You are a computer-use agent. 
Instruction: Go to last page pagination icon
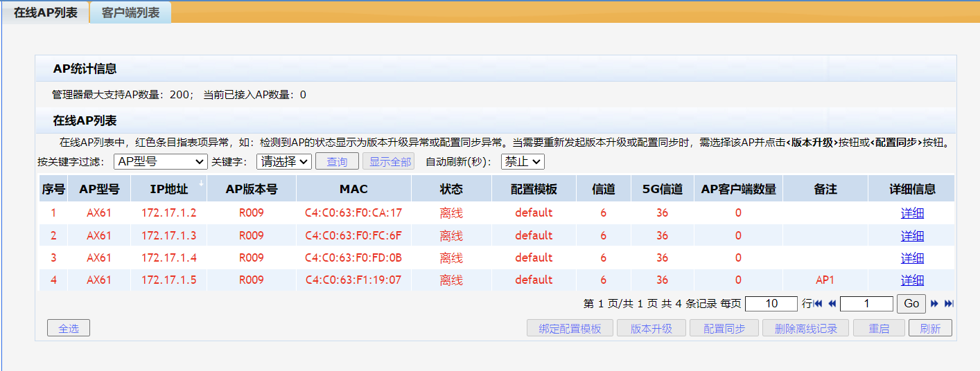(x=950, y=304)
